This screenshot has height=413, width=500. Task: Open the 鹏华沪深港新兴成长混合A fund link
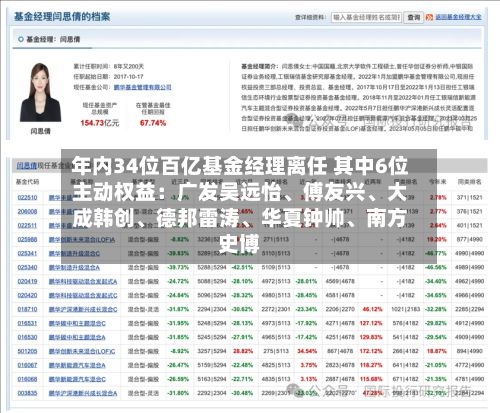83,394
